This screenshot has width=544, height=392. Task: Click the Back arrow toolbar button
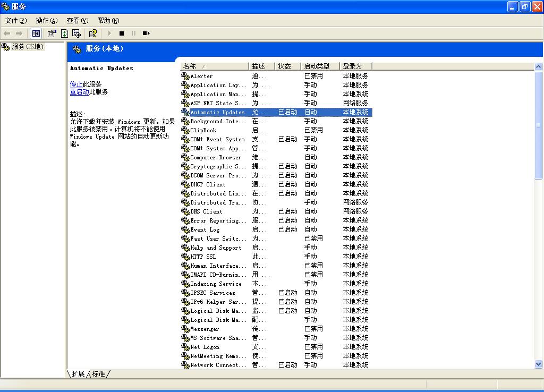[x=7, y=33]
